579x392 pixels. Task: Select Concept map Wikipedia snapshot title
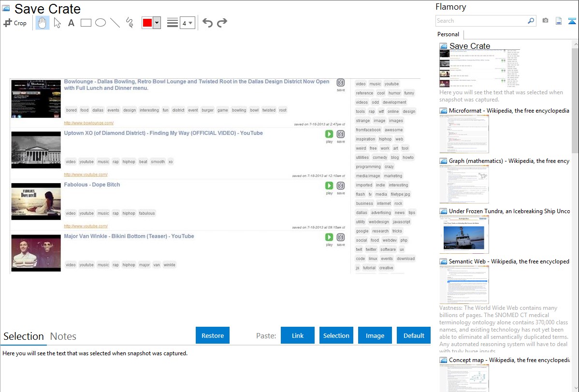pyautogui.click(x=509, y=360)
